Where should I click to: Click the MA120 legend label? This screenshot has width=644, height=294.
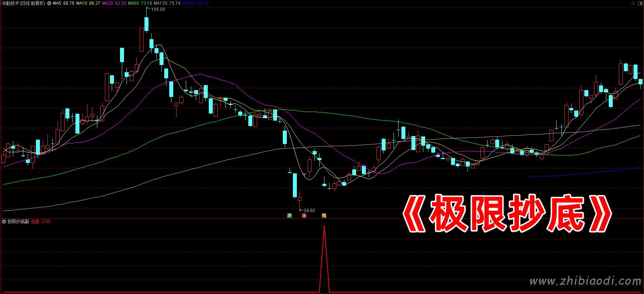click(167, 3)
